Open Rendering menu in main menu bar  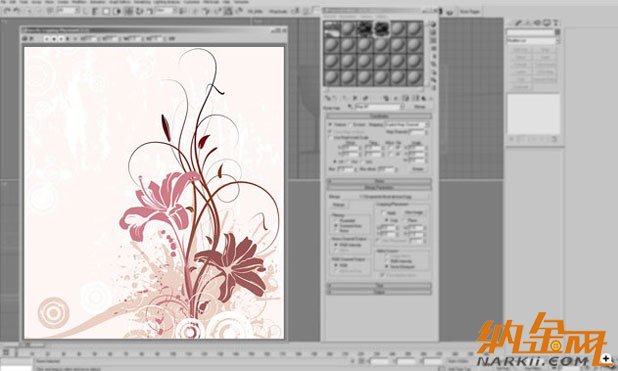click(x=142, y=2)
